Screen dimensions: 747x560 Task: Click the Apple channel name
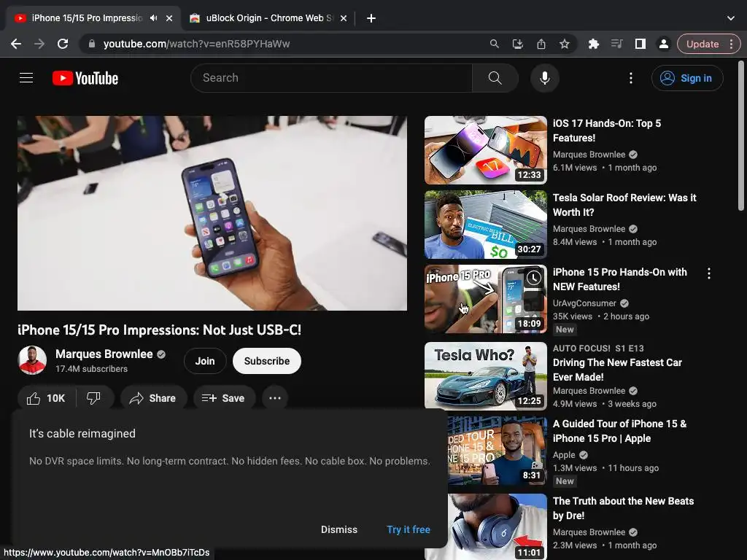click(x=564, y=455)
